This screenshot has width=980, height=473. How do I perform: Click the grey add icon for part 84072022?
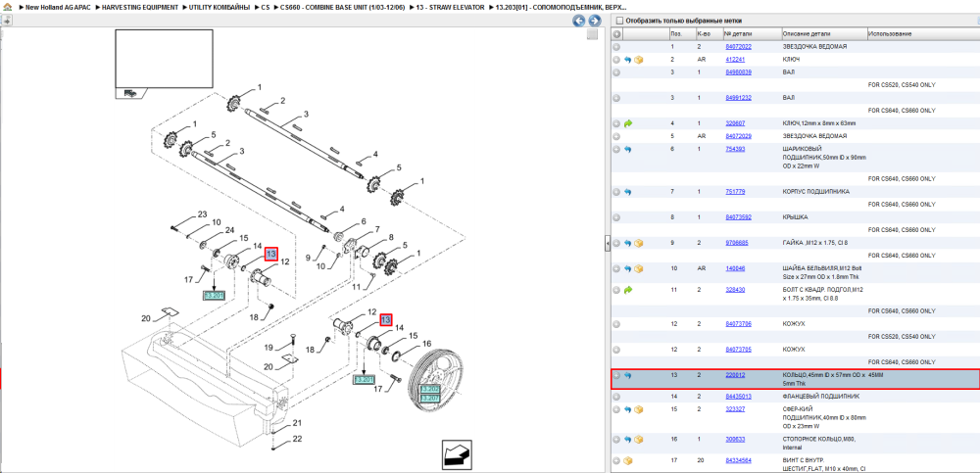click(x=616, y=47)
